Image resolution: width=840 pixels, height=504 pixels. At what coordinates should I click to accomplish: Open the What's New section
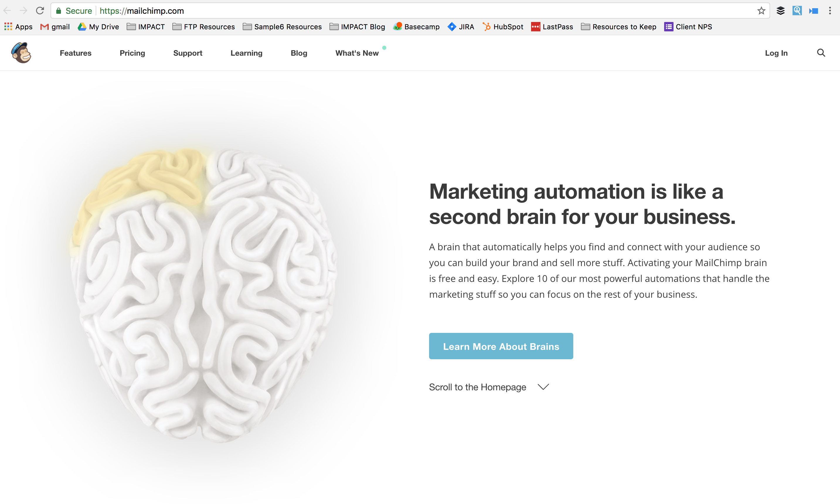pos(357,53)
